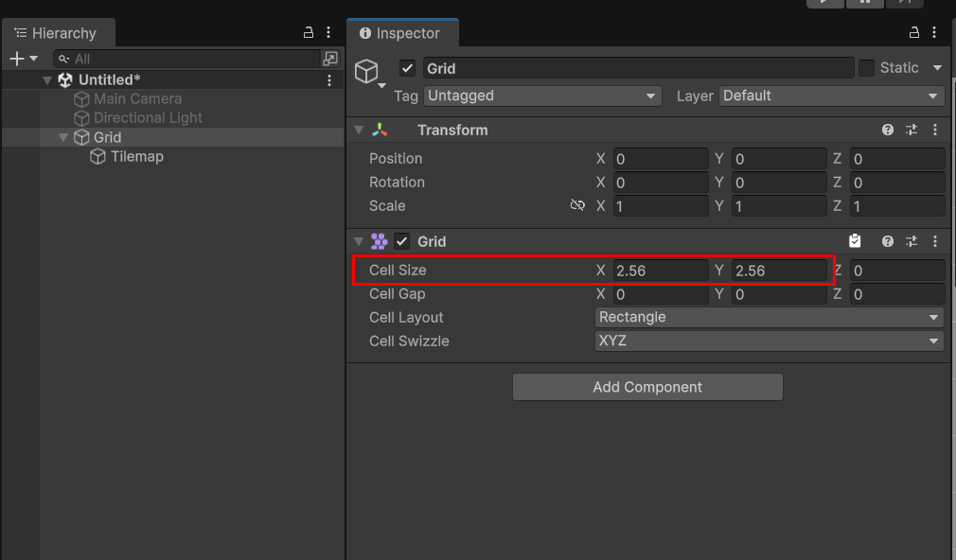This screenshot has width=956, height=560.
Task: Click the Add Component button
Action: click(647, 387)
